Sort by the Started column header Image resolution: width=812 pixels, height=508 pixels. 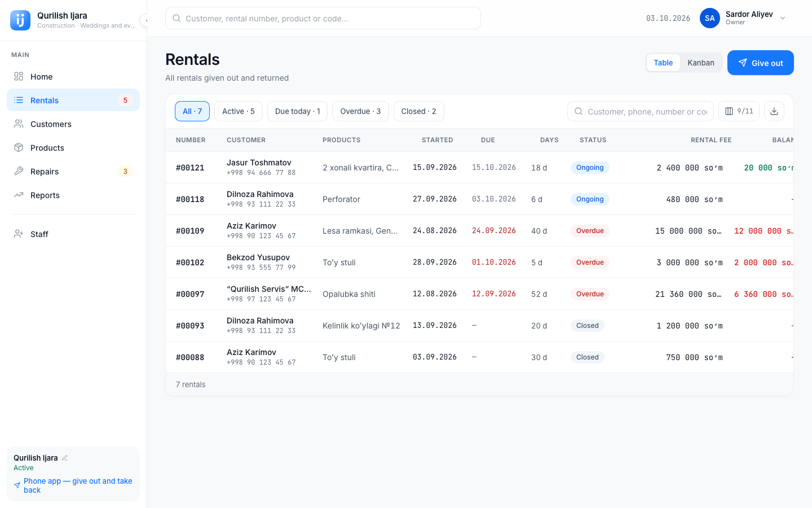click(x=438, y=140)
